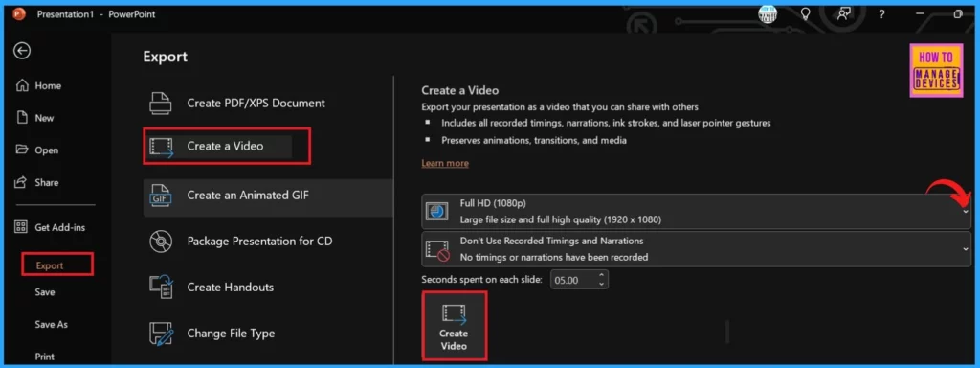The image size is (980, 368).
Task: Click the 'Export' page heading
Action: tap(165, 57)
